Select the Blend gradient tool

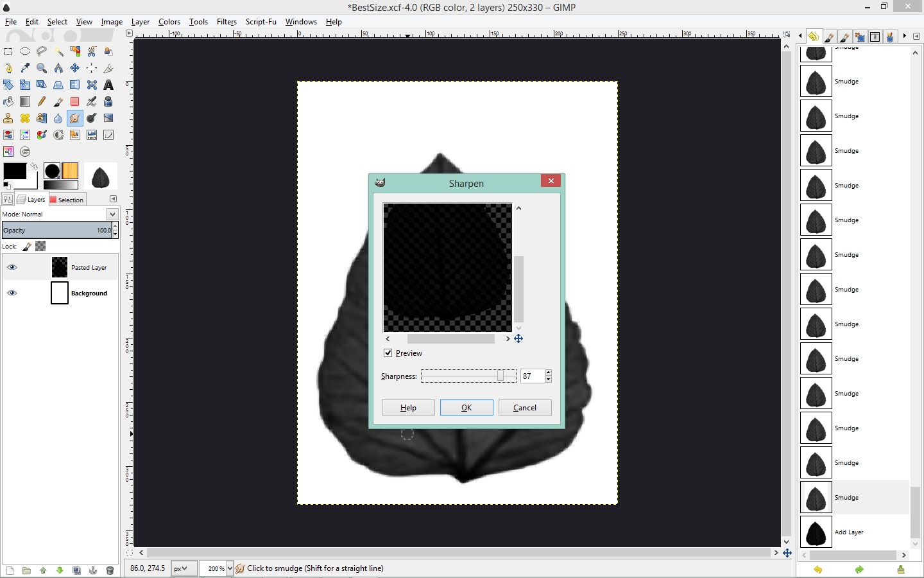25,101
